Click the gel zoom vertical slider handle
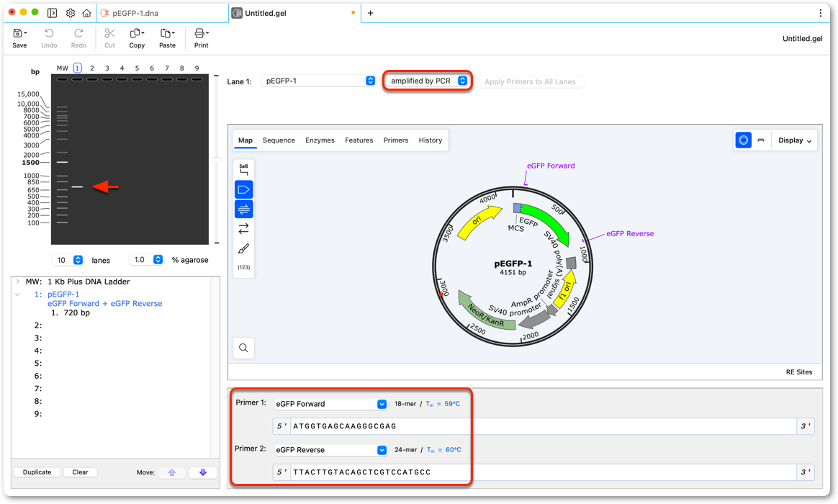 coord(217,160)
